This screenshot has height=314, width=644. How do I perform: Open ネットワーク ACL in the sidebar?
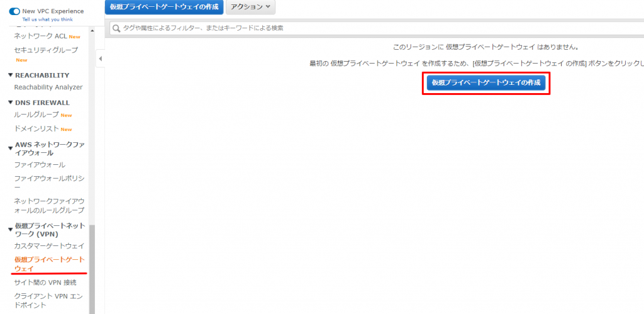[x=41, y=36]
